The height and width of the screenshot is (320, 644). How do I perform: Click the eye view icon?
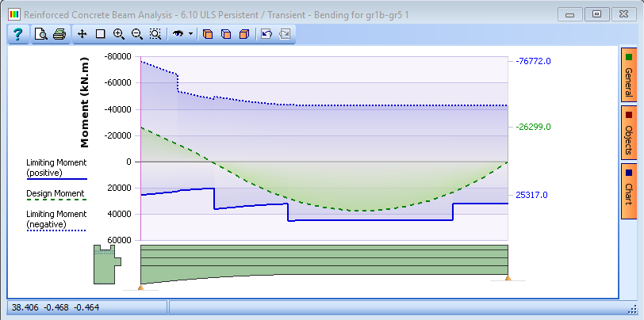(178, 34)
